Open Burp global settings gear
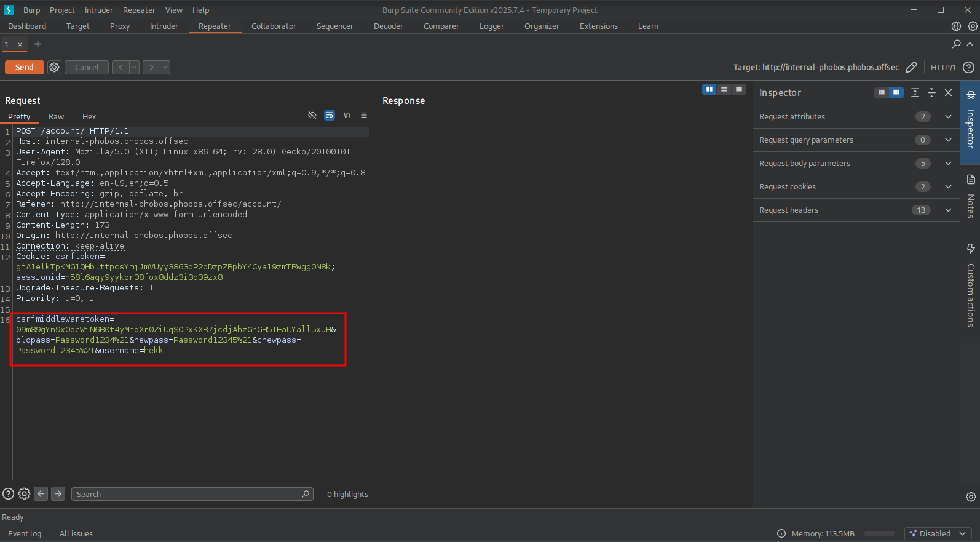The width and height of the screenshot is (980, 542). click(x=973, y=26)
